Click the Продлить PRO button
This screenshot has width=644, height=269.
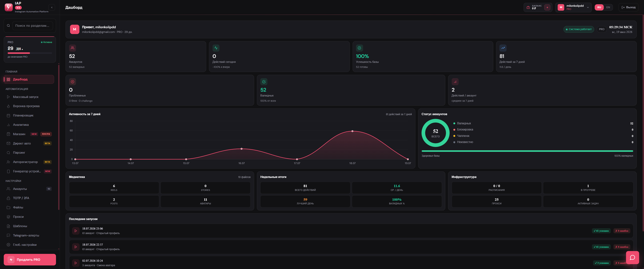click(x=30, y=260)
